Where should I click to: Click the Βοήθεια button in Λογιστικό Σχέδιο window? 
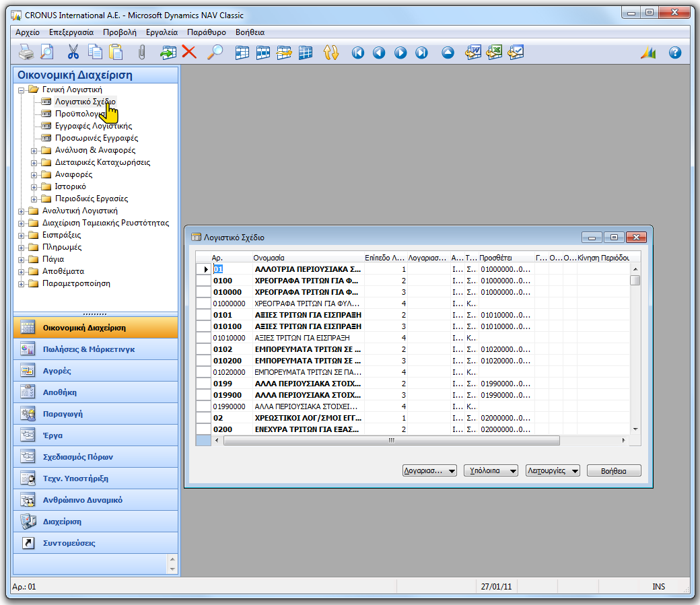pyautogui.click(x=614, y=470)
